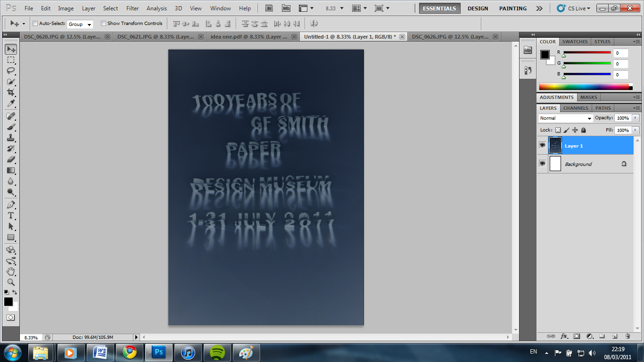This screenshot has width=644, height=362.
Task: Select the Hand tool
Action: (x=11, y=271)
